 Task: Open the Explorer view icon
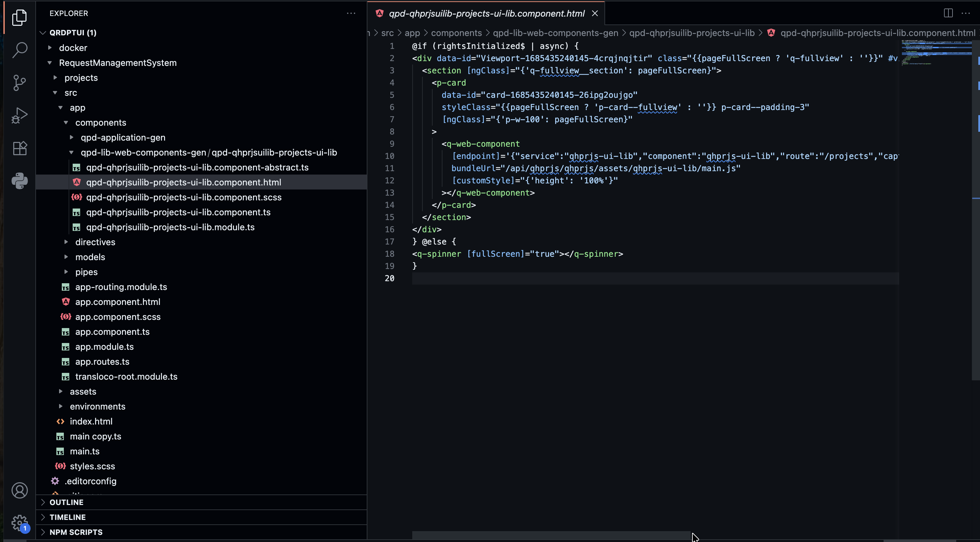(x=19, y=18)
